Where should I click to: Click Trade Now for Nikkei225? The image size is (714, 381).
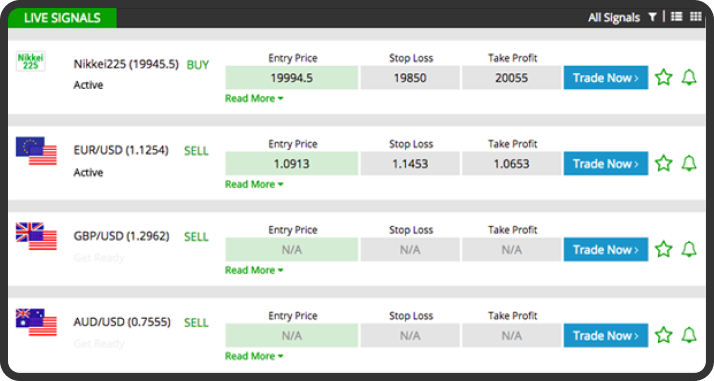(x=606, y=77)
